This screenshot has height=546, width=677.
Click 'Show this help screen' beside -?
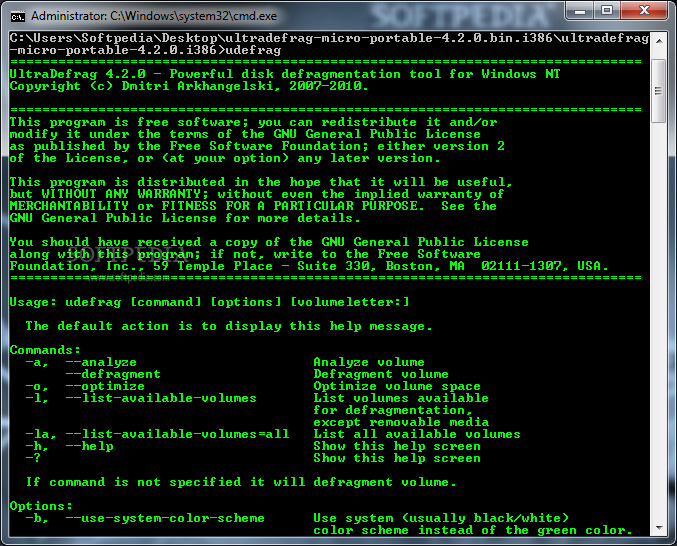point(397,458)
